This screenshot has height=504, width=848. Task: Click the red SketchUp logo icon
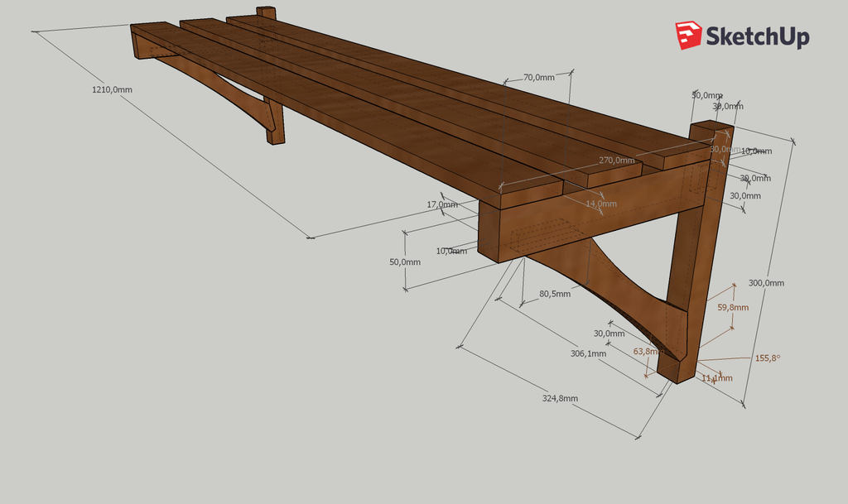[687, 36]
